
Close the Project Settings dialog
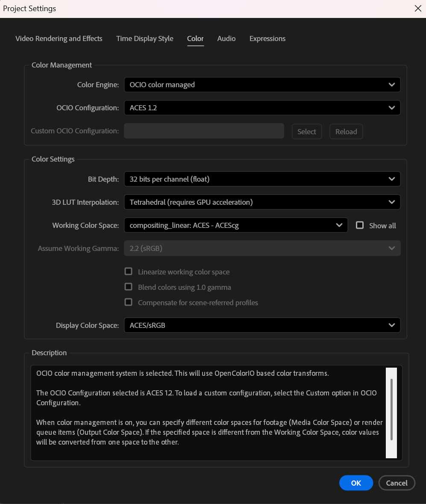[418, 9]
